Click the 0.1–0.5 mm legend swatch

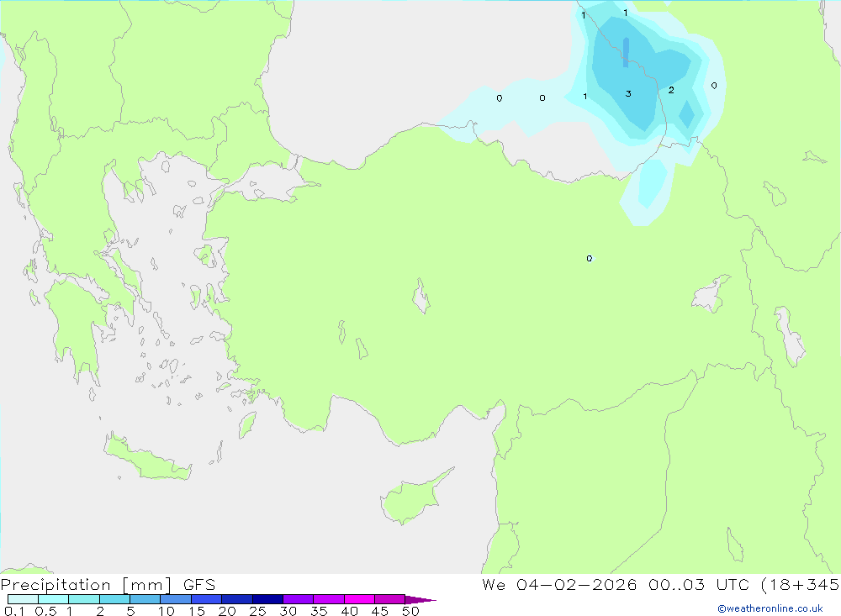click(x=23, y=599)
